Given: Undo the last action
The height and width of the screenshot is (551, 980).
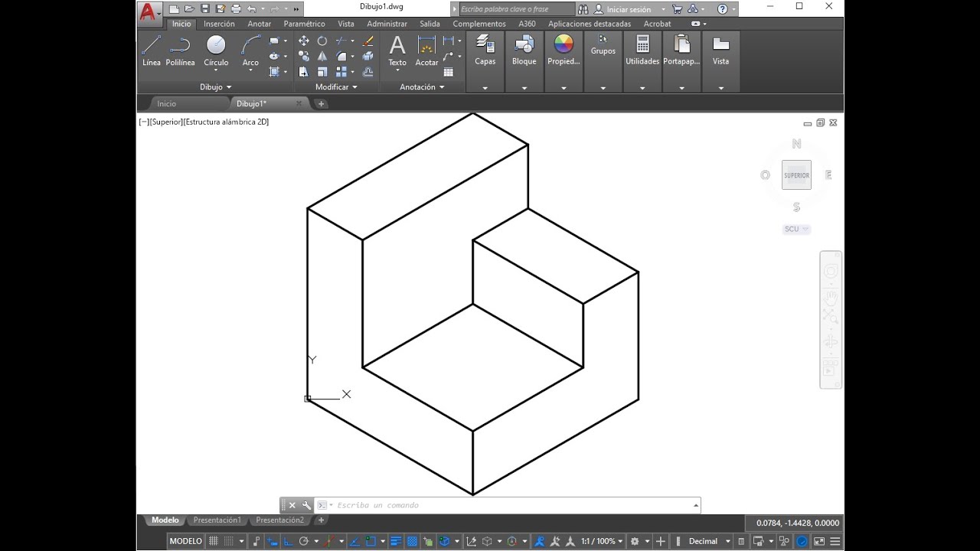Looking at the screenshot, I should click(252, 9).
